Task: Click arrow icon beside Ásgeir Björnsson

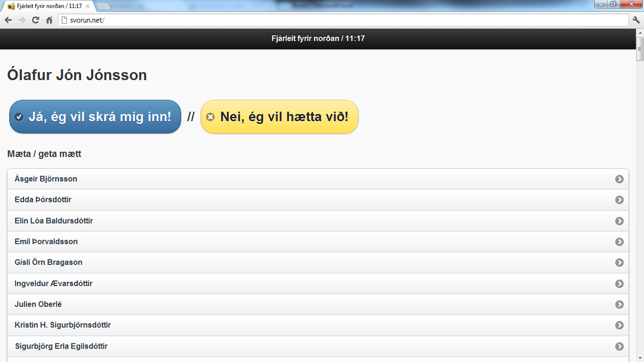Action: tap(619, 179)
